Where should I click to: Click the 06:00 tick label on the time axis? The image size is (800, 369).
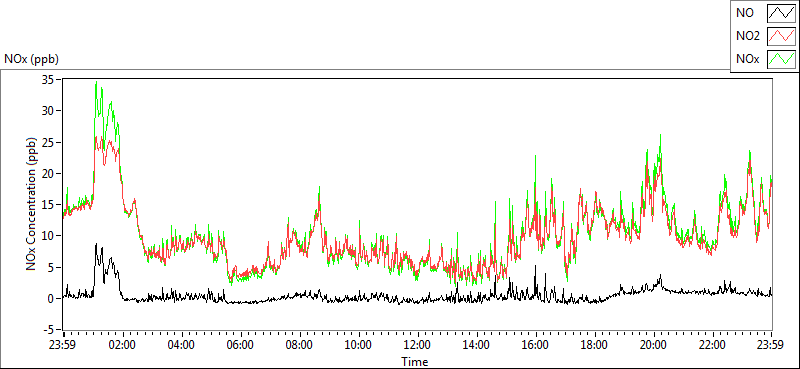[240, 345]
